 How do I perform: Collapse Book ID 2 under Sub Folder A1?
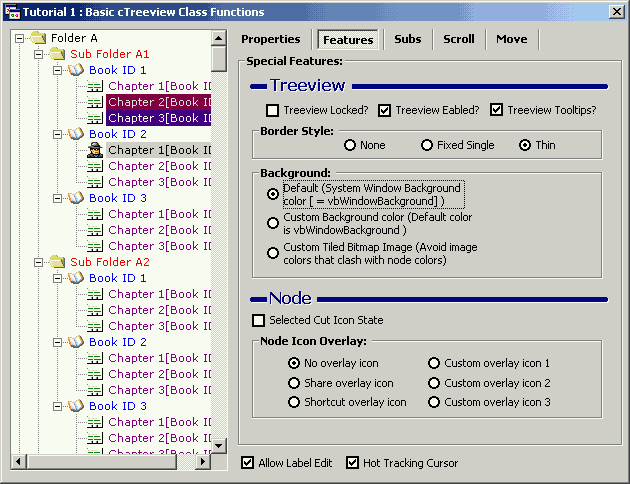58,134
